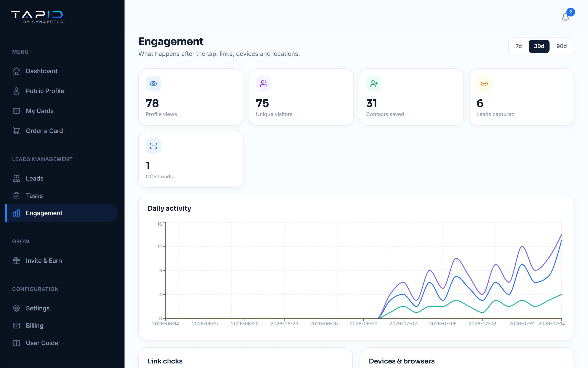Switch range to 90d

point(561,46)
